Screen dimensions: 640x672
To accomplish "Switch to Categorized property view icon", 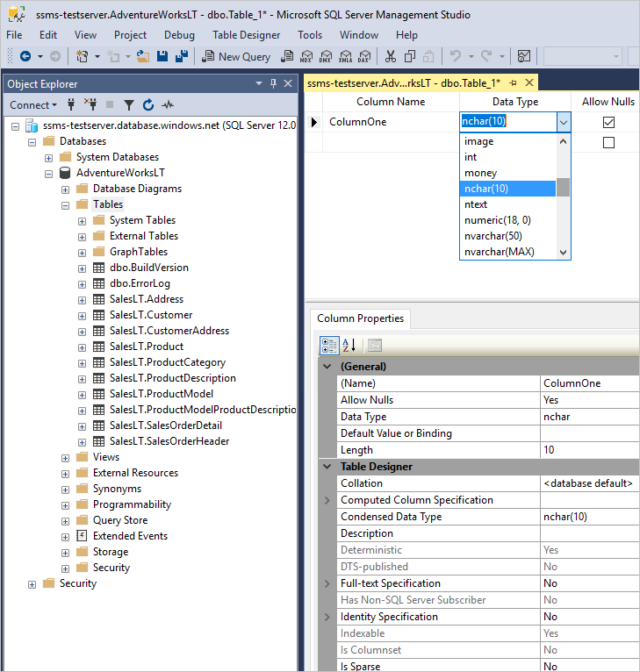I will click(329, 346).
